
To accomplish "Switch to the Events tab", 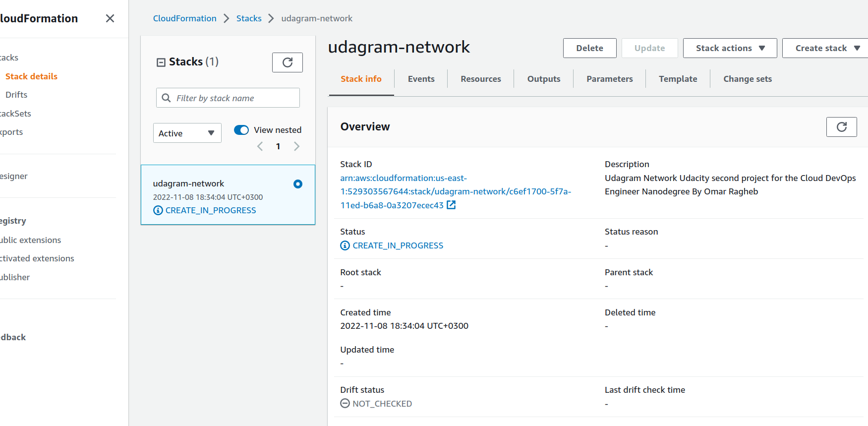I will point(421,79).
